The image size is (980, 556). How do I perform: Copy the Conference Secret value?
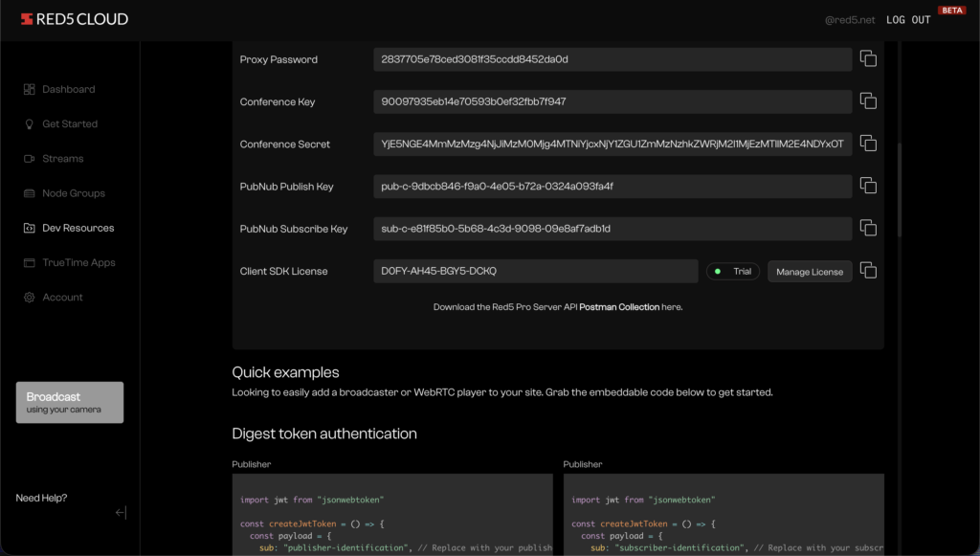pyautogui.click(x=868, y=144)
